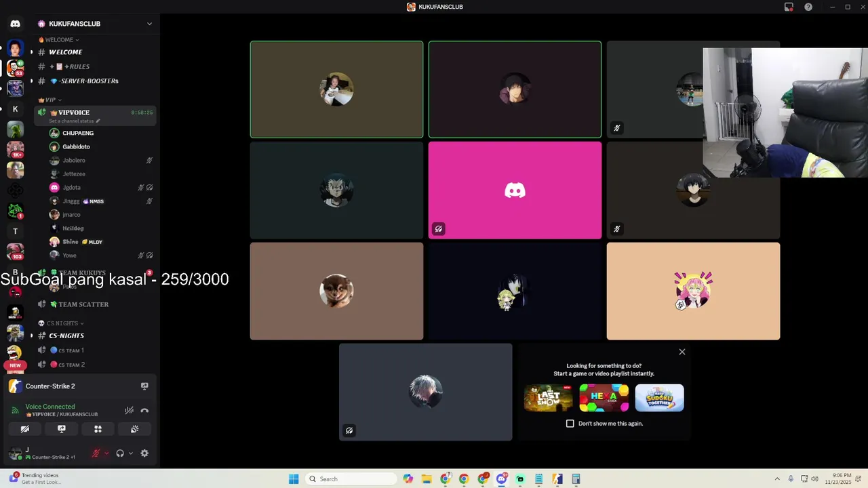Click the pencil next to Set a channel status
Image resolution: width=868 pixels, height=488 pixels.
(x=98, y=121)
